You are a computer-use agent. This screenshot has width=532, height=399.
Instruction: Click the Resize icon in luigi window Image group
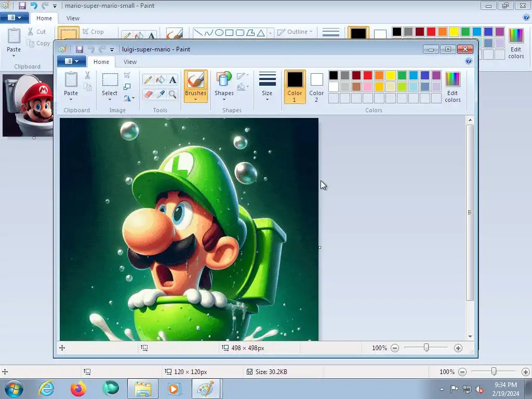[x=127, y=87]
